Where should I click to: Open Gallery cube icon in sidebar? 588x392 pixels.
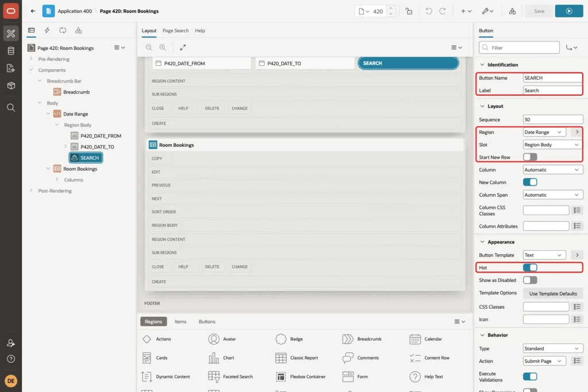click(11, 86)
